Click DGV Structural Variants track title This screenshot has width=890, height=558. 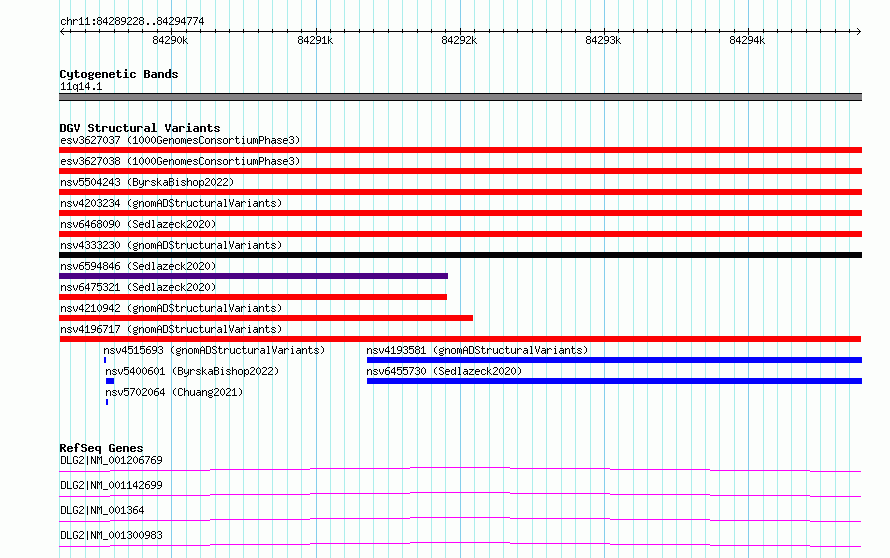tap(140, 128)
